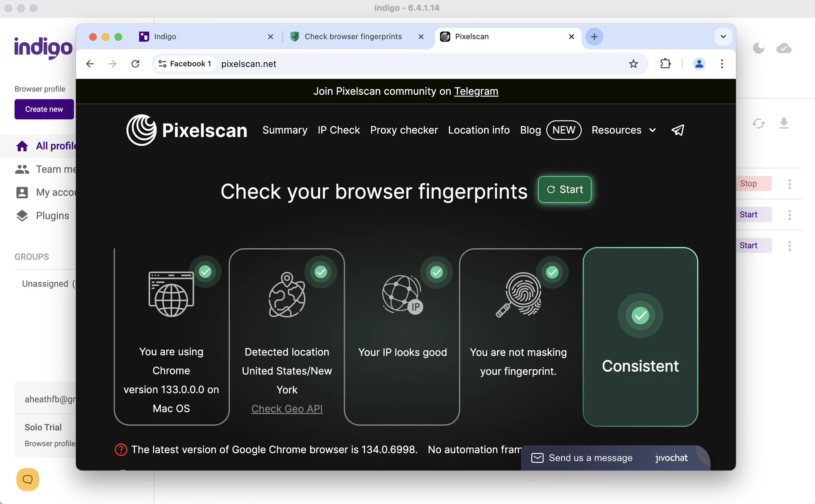Click the fingerprint magnifier icon
This screenshot has width=815, height=504.
pyautogui.click(x=518, y=295)
